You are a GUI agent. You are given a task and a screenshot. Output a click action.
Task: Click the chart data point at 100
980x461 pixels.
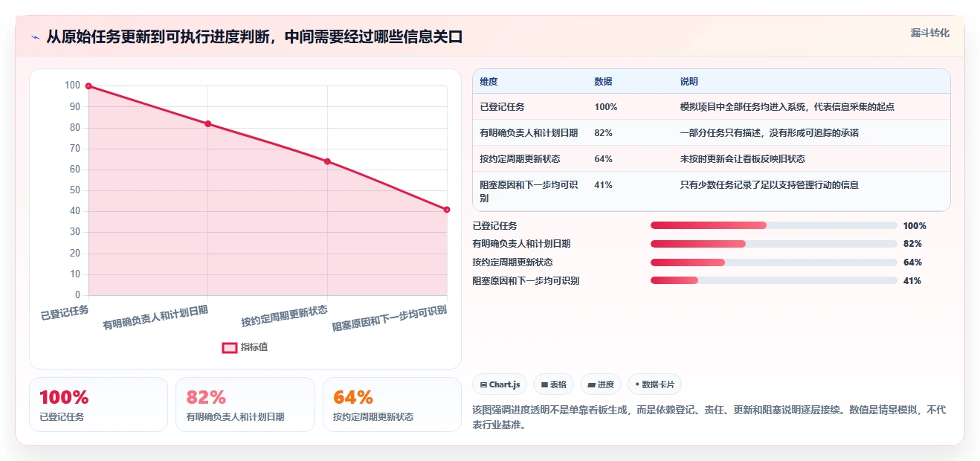(88, 86)
